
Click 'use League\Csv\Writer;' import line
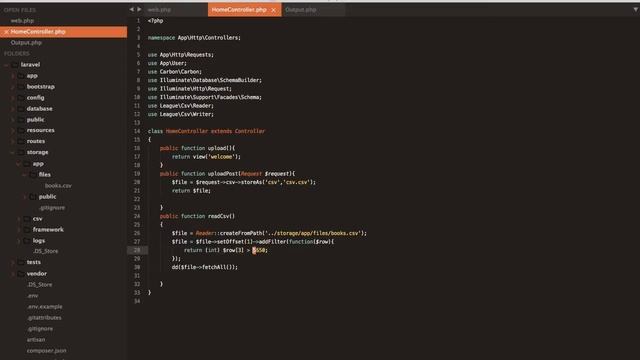[181, 114]
